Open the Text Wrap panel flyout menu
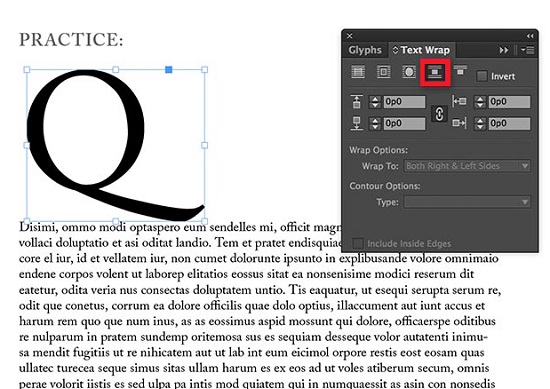 coord(528,50)
